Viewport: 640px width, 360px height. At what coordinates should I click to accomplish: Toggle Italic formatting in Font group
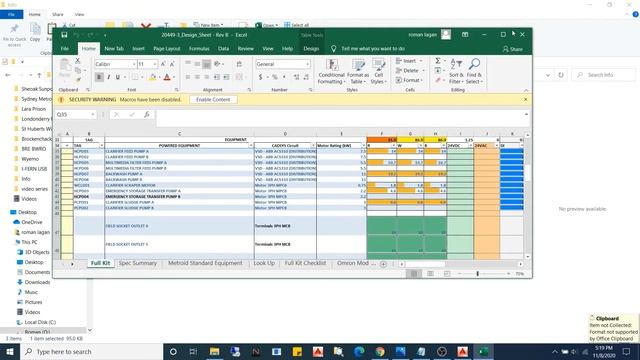click(109, 77)
